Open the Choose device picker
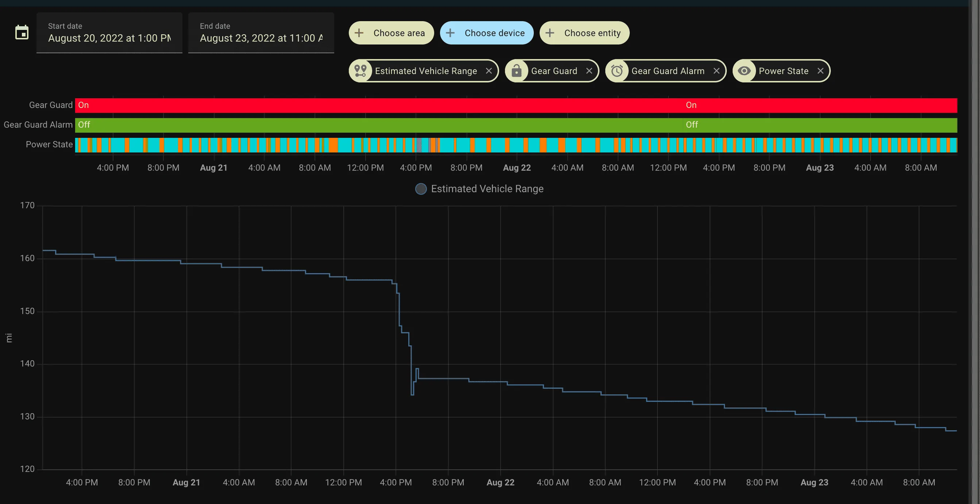Screen dimensions: 980x504 [487, 33]
